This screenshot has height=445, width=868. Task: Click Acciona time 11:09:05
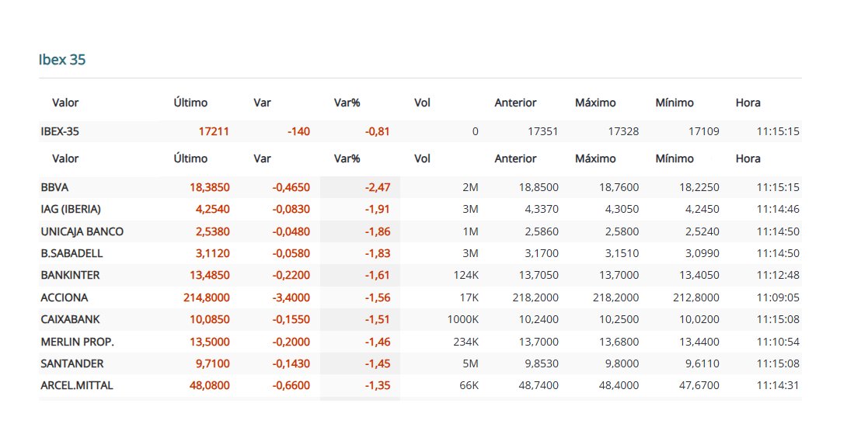778,297
